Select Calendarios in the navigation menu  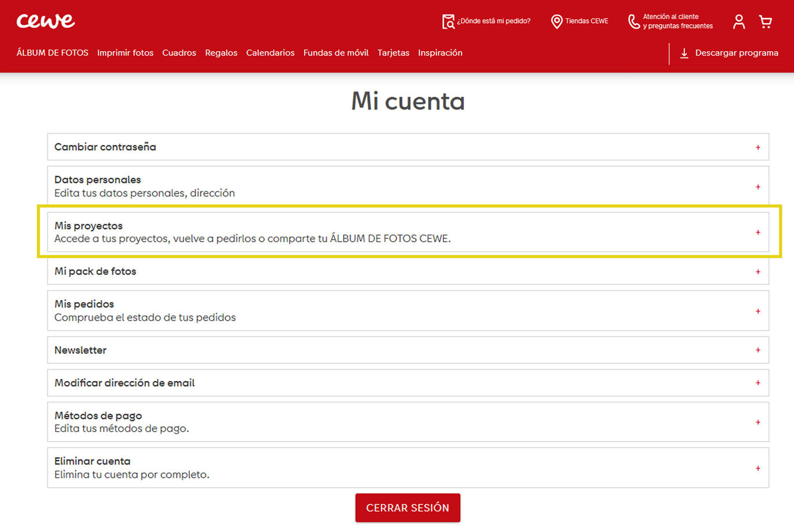tap(270, 52)
